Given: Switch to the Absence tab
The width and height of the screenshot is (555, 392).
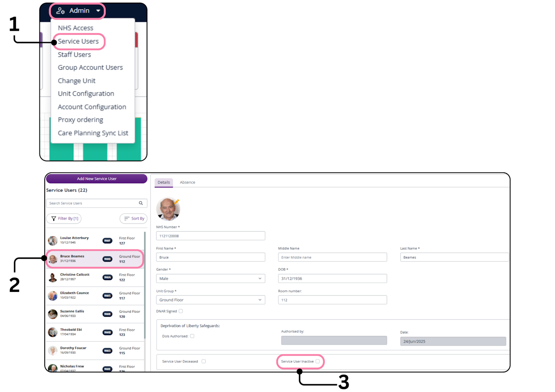Looking at the screenshot, I should pyautogui.click(x=187, y=182).
